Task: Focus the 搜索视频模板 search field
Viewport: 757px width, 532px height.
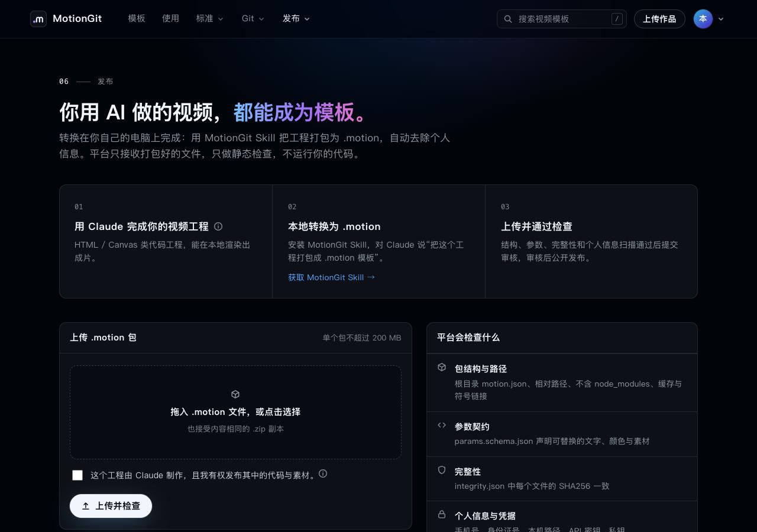Action: pos(562,19)
